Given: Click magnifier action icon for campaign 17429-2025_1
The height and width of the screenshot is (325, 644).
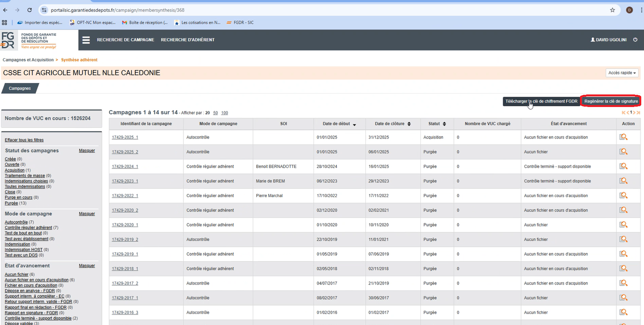Looking at the screenshot, I should click(623, 137).
